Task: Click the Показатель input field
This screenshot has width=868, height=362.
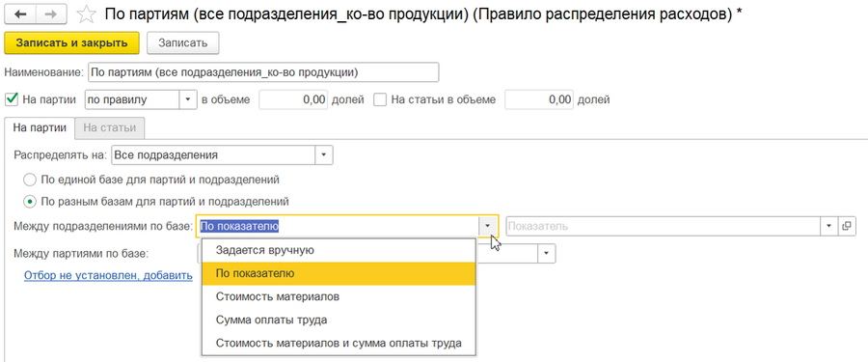Action: point(664,226)
